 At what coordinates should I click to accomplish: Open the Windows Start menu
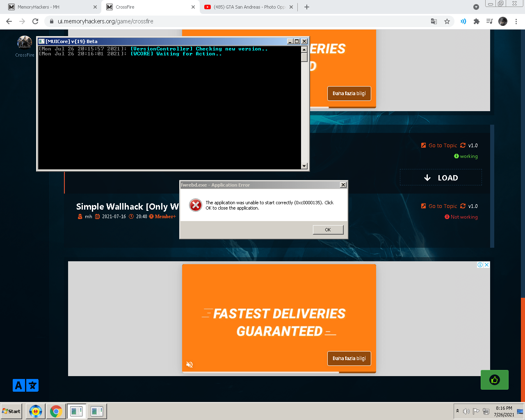pos(11,411)
